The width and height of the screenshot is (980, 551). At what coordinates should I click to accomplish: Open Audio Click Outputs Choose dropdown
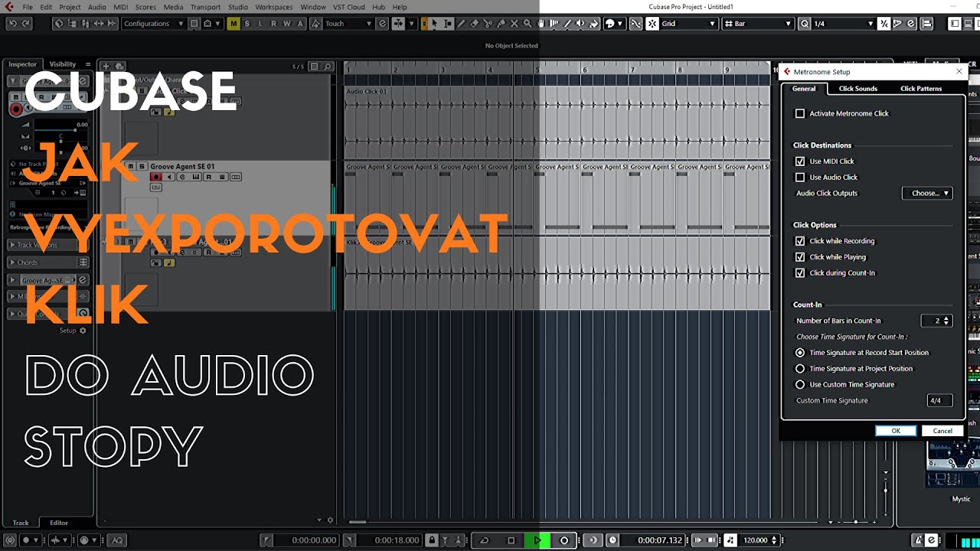(927, 194)
